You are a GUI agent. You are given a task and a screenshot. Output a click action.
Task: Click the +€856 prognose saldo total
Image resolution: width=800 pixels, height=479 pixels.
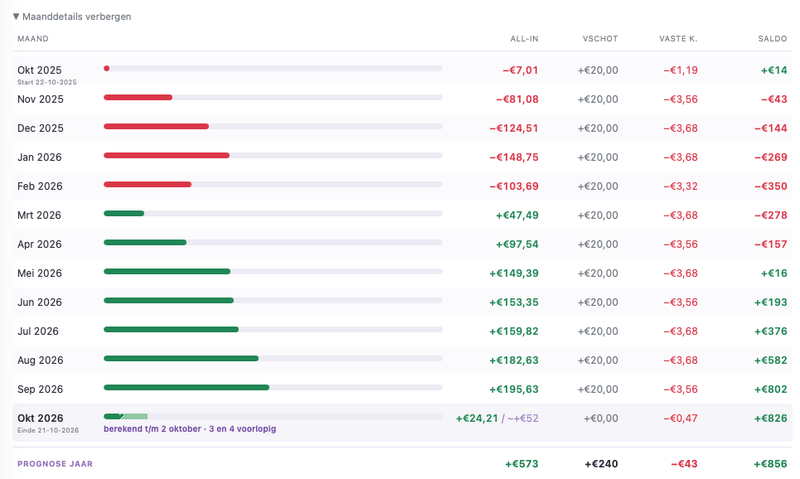(771, 464)
